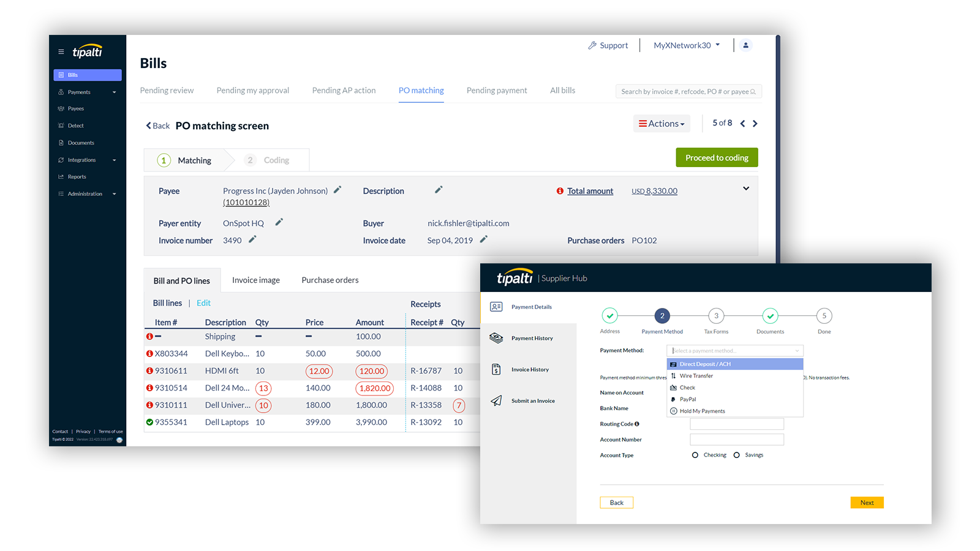Edit the description with the pencil icon
The image size is (980, 551).
(439, 190)
